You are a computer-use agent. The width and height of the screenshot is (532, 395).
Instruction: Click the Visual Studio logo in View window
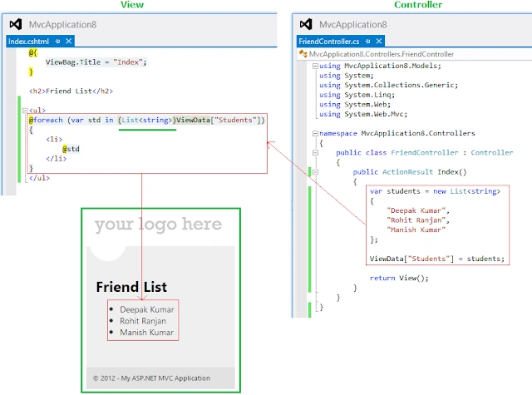(16, 24)
